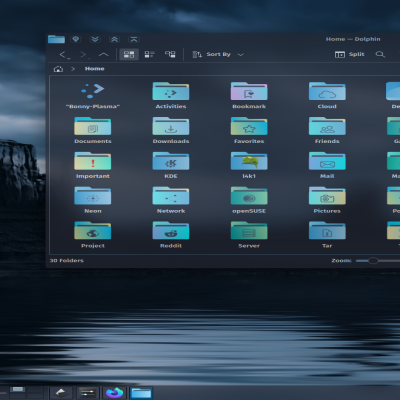Open the Server folder
This screenshot has height=400, width=400.
249,231
